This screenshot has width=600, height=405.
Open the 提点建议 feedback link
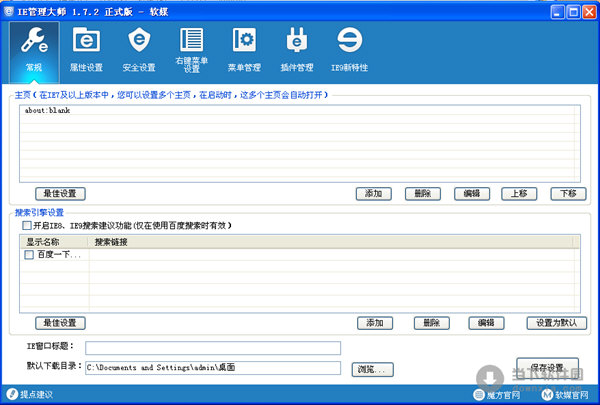click(x=36, y=394)
